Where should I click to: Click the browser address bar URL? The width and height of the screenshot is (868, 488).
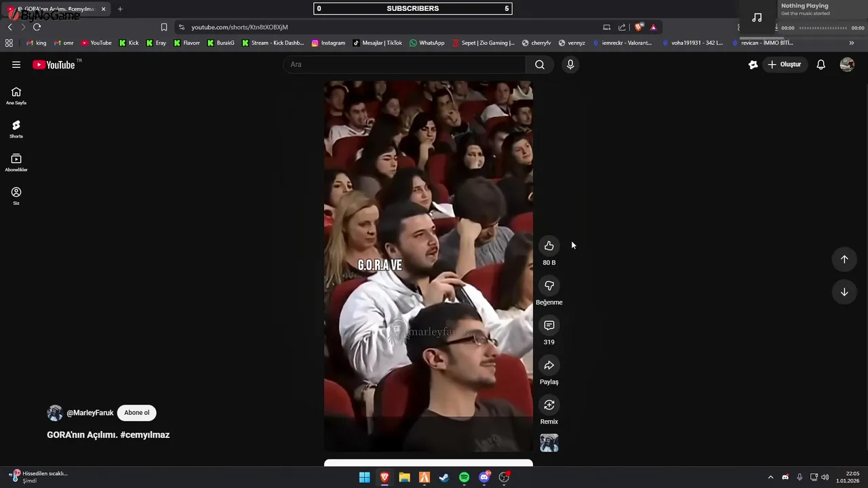pos(239,27)
